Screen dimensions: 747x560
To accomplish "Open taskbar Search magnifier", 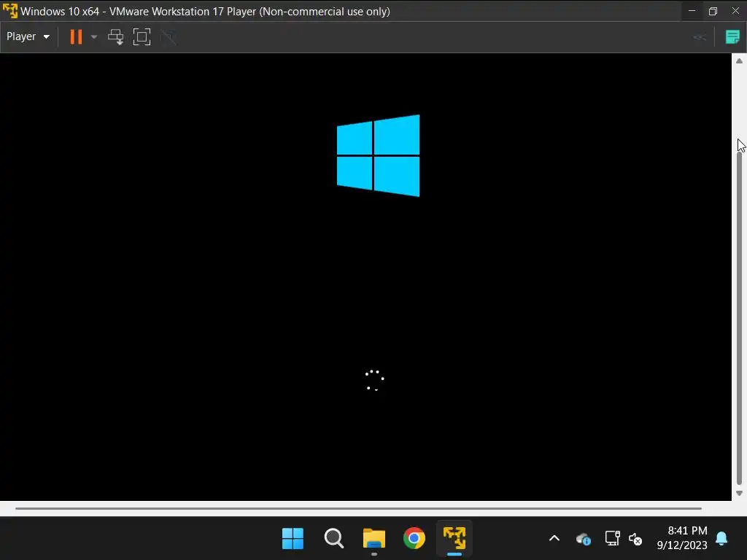I will pos(333,539).
